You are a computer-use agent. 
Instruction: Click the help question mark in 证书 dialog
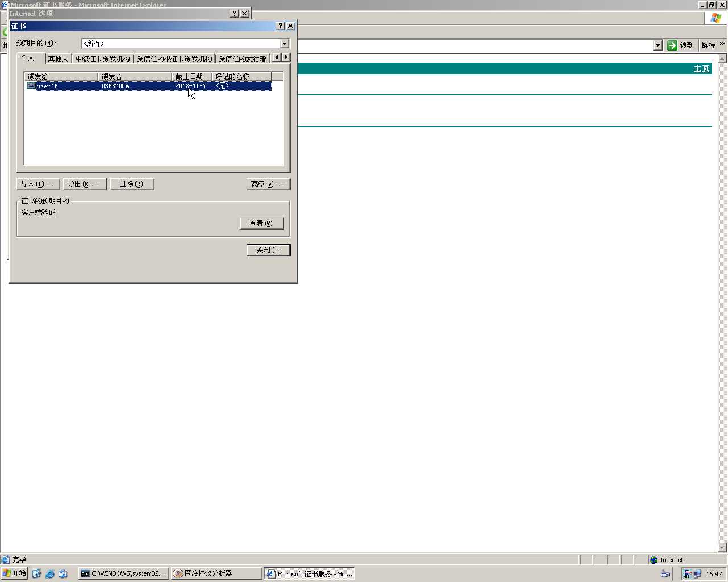click(x=280, y=26)
